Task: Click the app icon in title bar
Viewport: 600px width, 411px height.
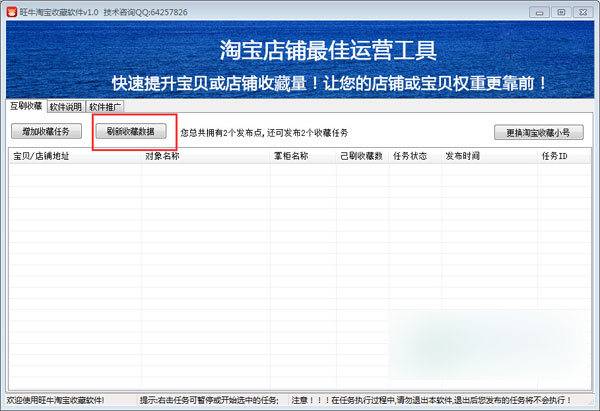Action: coord(10,9)
